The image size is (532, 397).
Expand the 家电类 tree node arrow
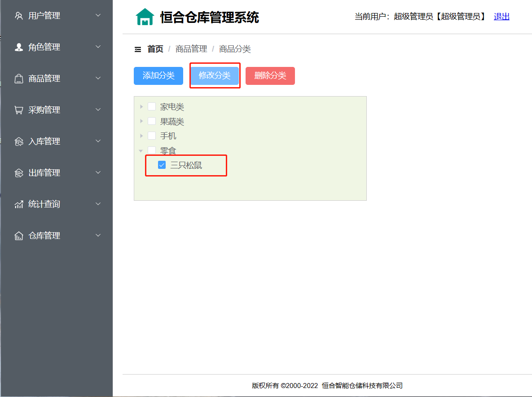141,106
